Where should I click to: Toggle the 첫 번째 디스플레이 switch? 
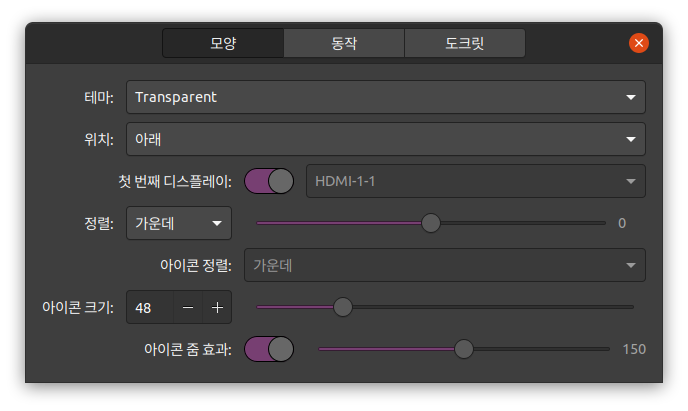point(269,181)
